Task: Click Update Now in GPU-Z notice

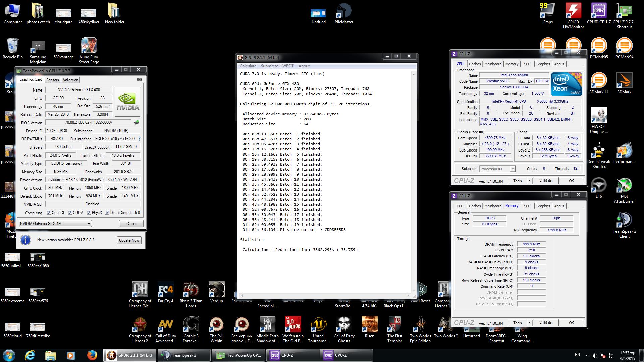Action: 129,240
